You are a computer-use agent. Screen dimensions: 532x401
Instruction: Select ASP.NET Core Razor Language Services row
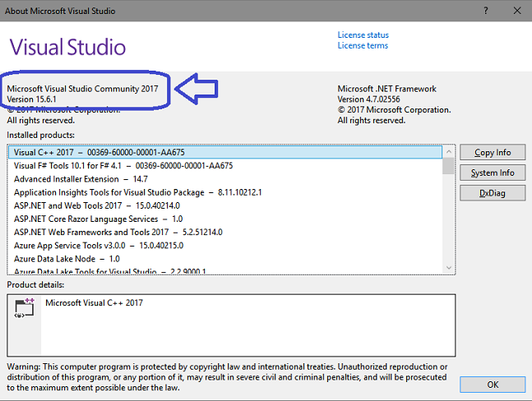click(225, 219)
